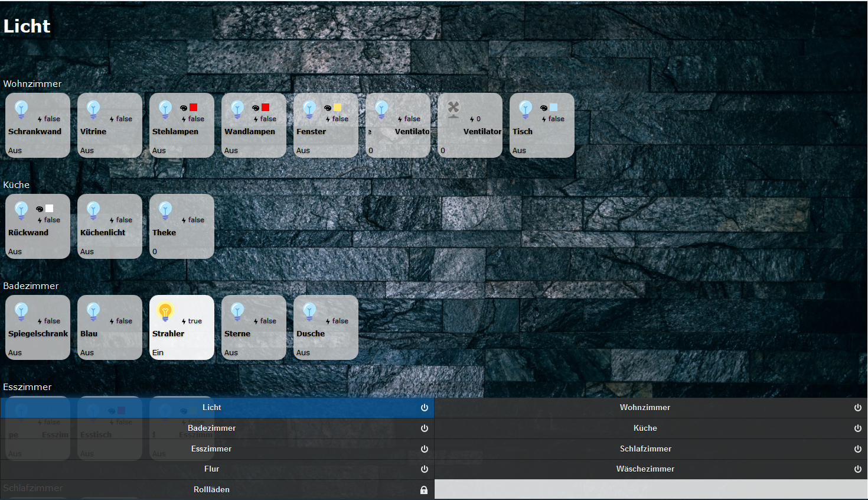Screen dimensions: 868x500
Task: Click the light bulb icon on Schrankwand
Action: tap(21, 109)
